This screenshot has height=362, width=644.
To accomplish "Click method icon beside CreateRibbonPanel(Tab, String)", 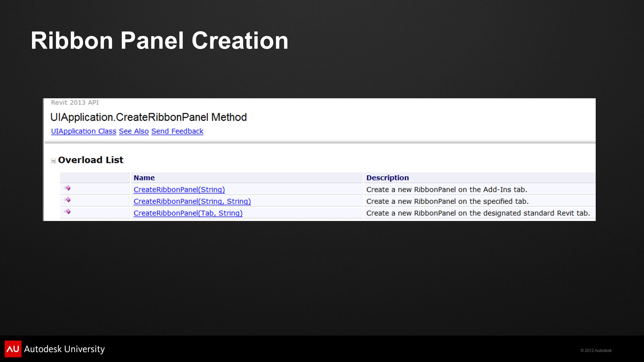I will pyautogui.click(x=67, y=212).
